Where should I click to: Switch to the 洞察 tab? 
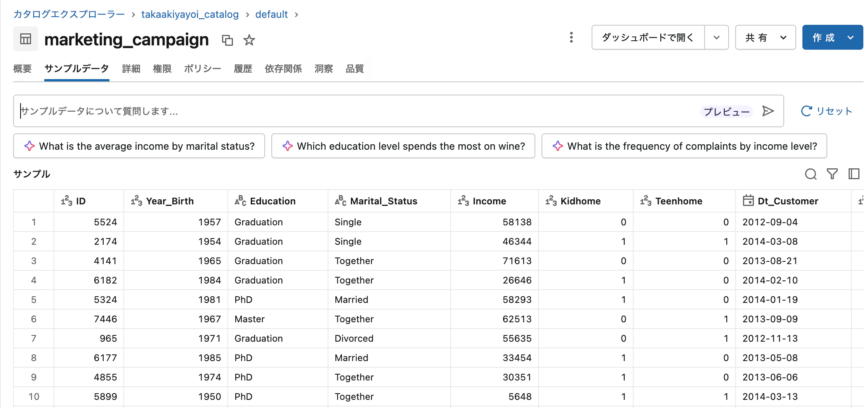tap(323, 69)
